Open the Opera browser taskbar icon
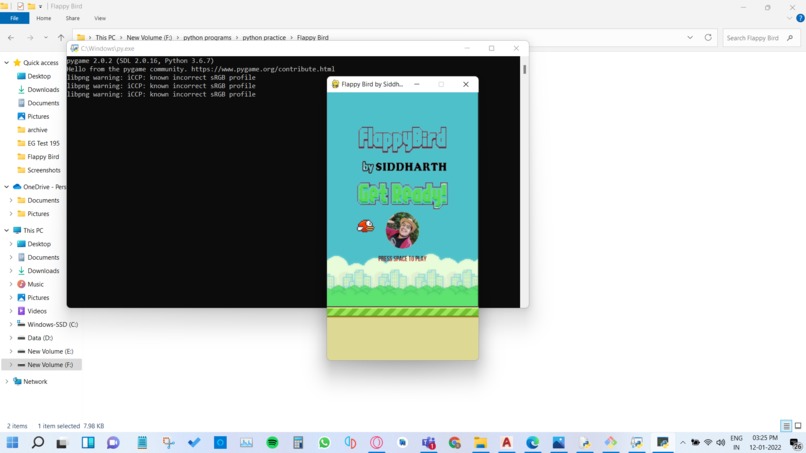The image size is (806, 453). pyautogui.click(x=376, y=442)
